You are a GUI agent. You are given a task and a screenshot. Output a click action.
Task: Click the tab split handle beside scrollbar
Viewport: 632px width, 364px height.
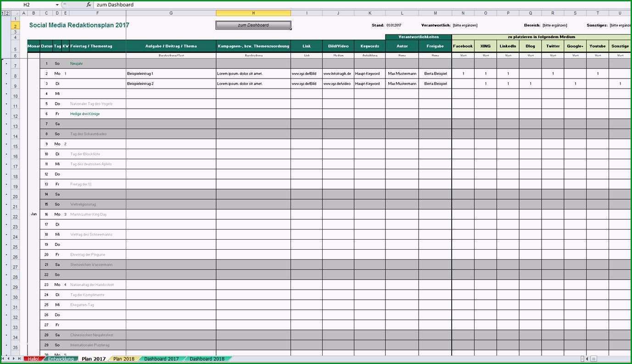(x=582, y=359)
